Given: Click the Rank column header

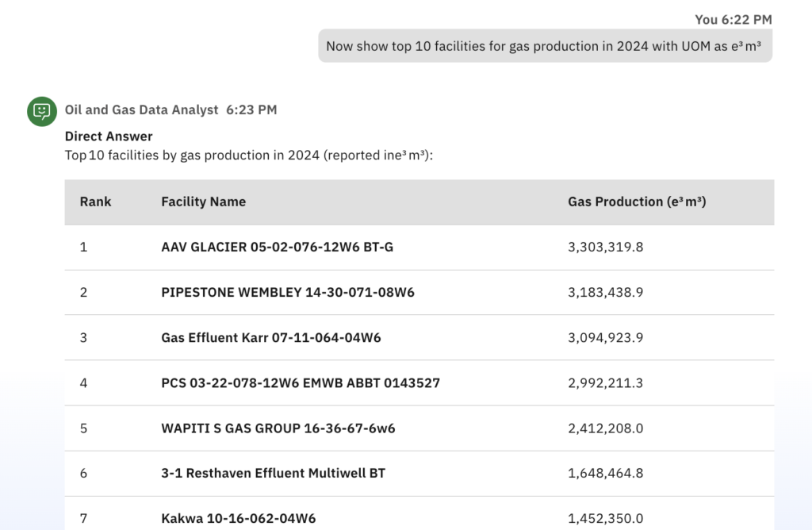Looking at the screenshot, I should point(95,202).
